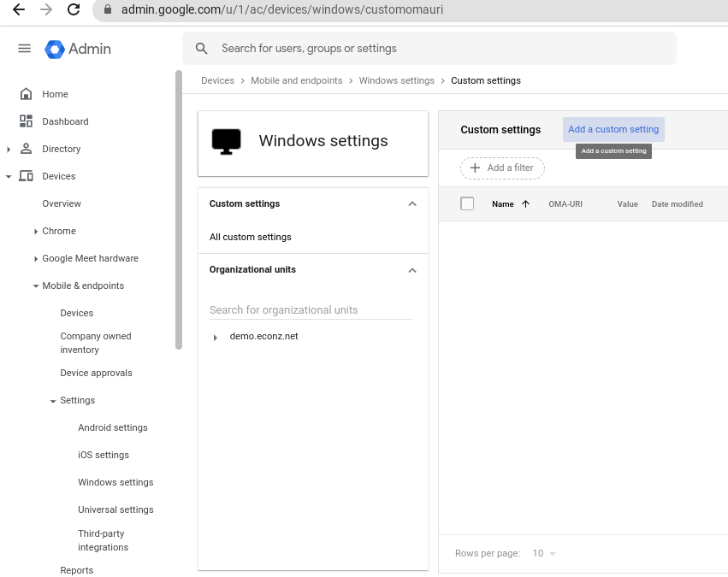The height and width of the screenshot is (577, 728).
Task: Collapse the Organizational units section
Action: coord(411,270)
